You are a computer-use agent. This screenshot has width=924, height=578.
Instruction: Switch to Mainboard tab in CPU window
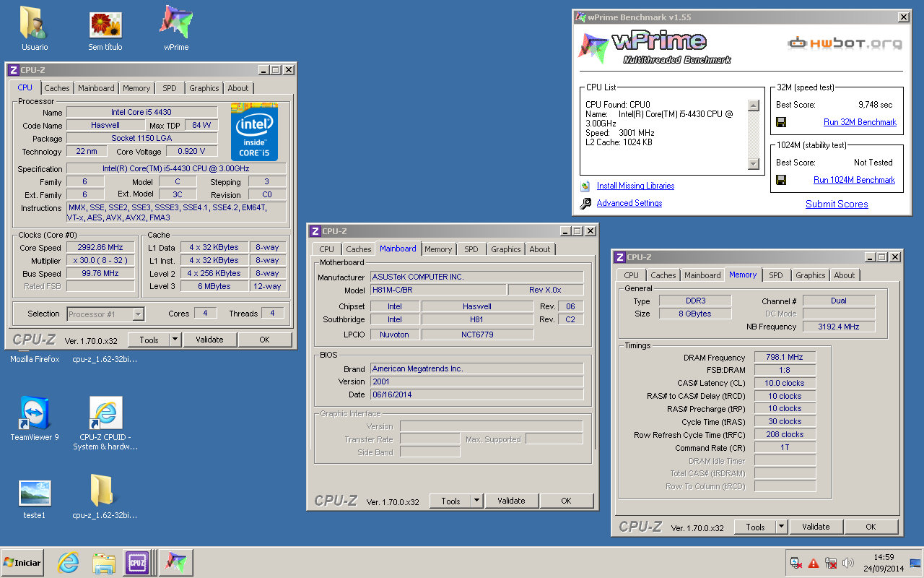96,88
